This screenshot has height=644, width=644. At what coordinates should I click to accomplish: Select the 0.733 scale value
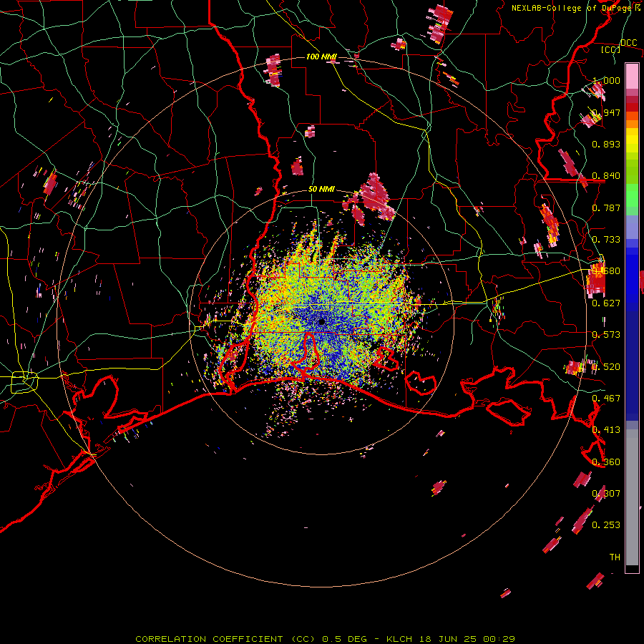[x=606, y=240]
